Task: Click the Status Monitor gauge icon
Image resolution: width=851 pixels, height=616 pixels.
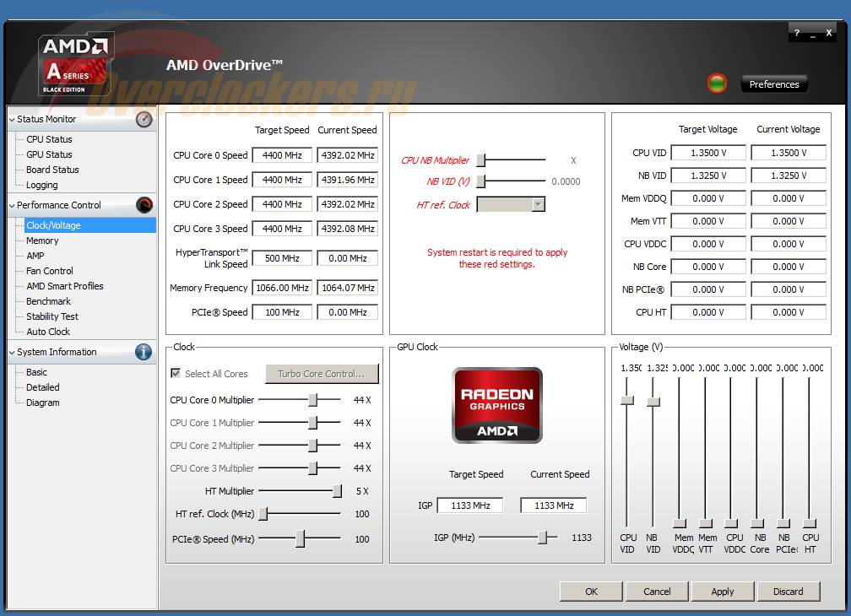Action: click(144, 120)
